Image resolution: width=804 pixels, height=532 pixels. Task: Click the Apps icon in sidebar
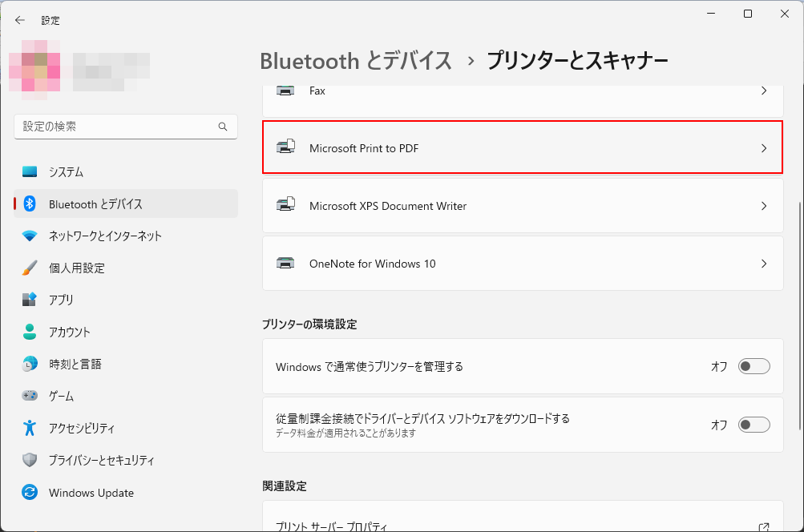coord(30,300)
